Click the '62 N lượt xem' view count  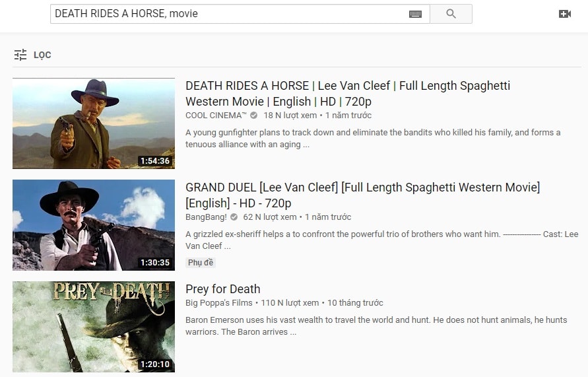tap(270, 217)
